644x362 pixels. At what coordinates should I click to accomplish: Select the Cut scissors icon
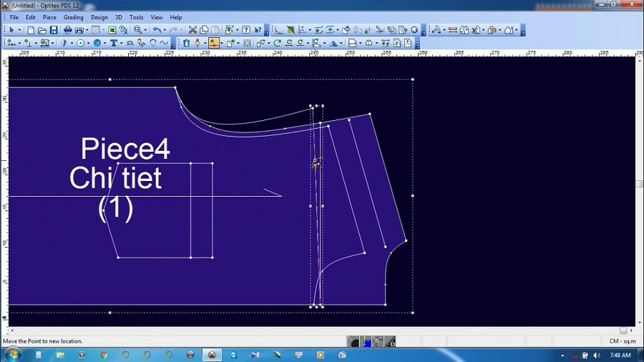192,30
